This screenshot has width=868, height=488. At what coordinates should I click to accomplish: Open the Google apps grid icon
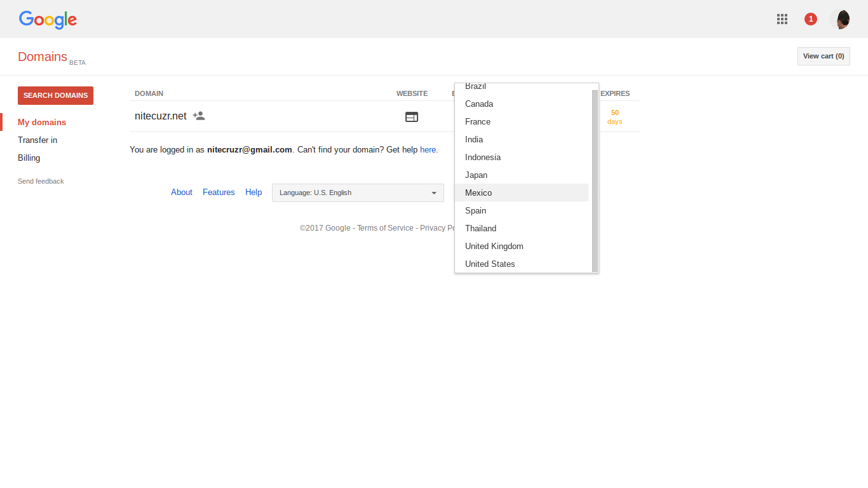point(782,19)
